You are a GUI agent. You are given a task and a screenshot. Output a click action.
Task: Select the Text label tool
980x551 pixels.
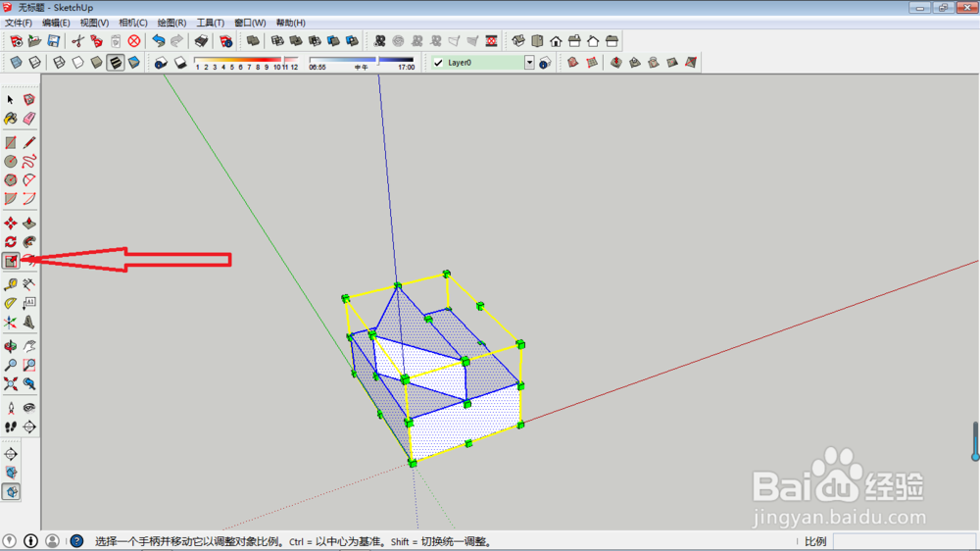pos(29,303)
